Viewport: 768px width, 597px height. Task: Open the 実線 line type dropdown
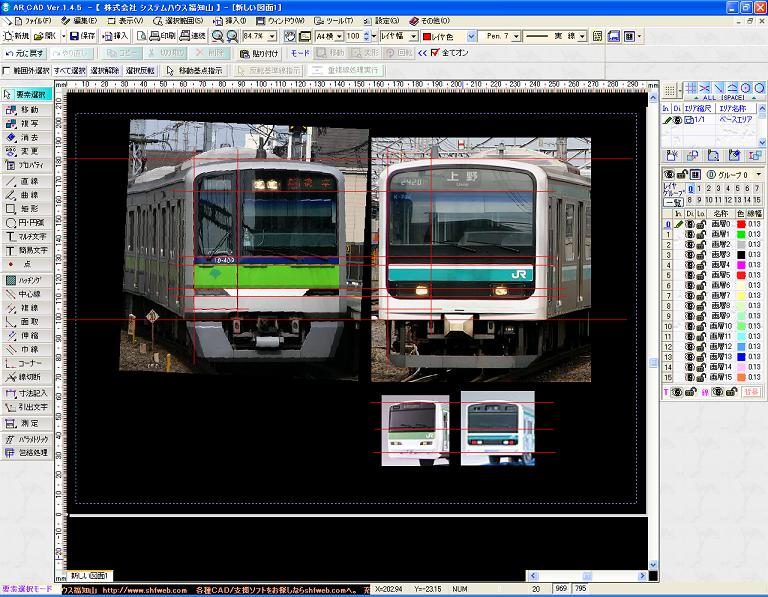582,36
